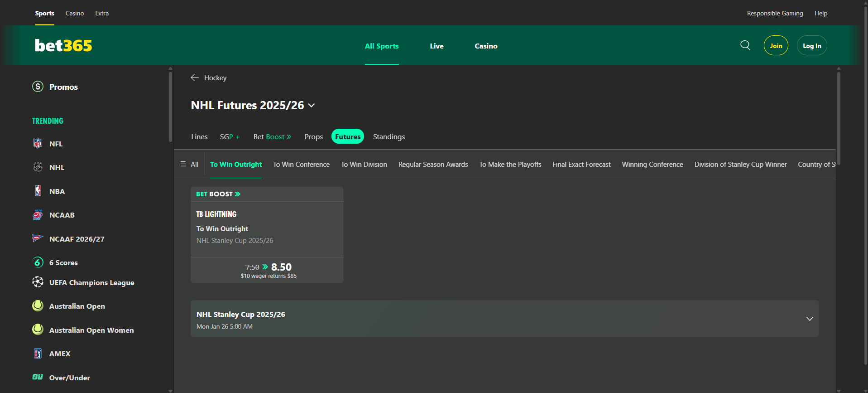Click the AMEX PGA icon
The width and height of the screenshot is (868, 393).
(x=38, y=354)
